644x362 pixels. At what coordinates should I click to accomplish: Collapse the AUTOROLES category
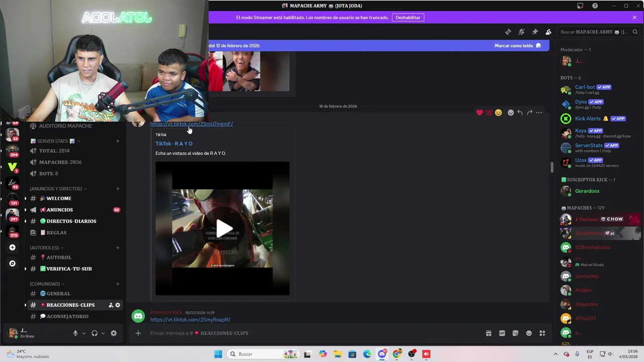47,248
